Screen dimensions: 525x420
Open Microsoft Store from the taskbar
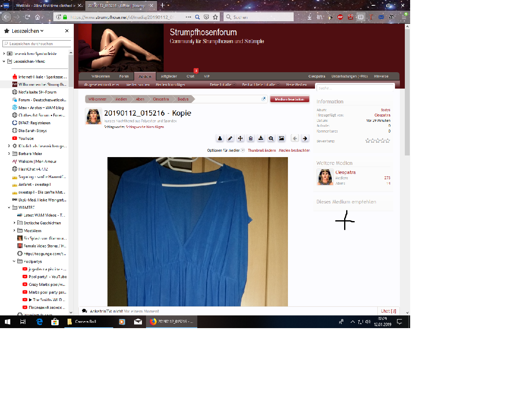click(x=55, y=322)
